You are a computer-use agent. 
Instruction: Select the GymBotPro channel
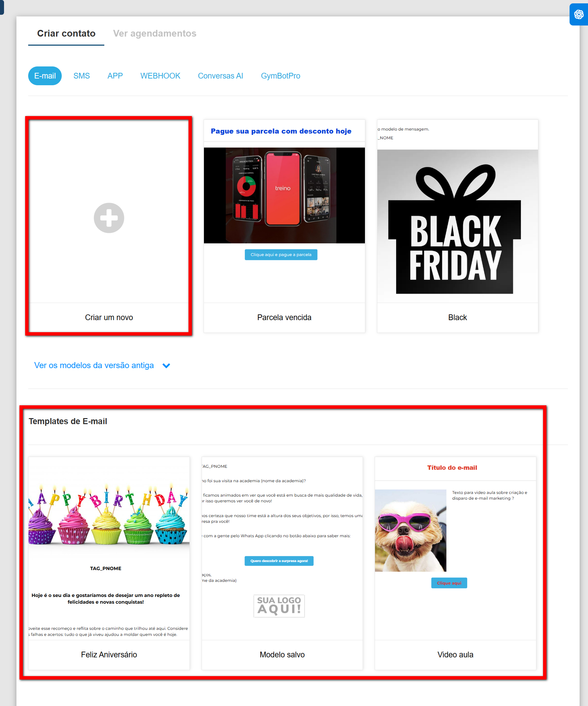(280, 76)
